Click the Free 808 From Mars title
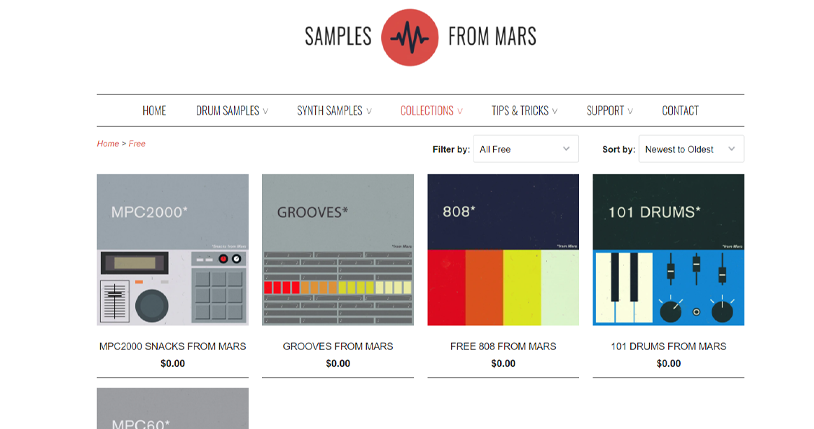Image resolution: width=814 pixels, height=429 pixels. point(503,346)
